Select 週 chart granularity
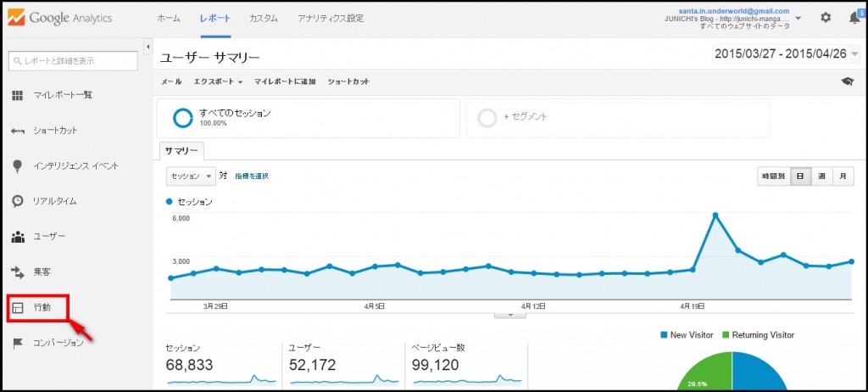Screen dimensions: 868x392 [x=821, y=176]
